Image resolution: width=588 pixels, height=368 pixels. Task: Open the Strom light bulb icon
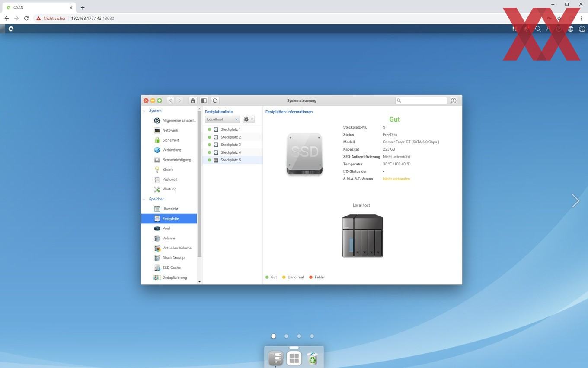[x=157, y=170]
